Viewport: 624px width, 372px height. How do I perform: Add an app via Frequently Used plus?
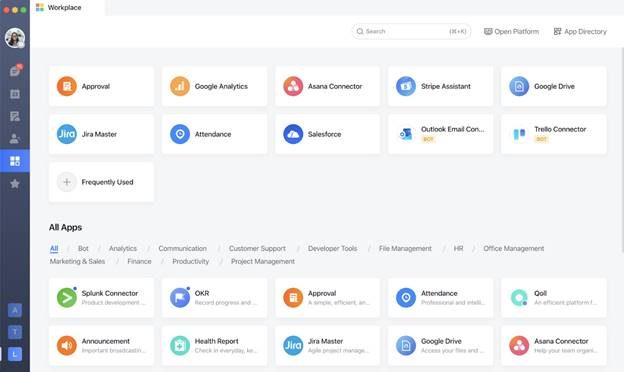tap(67, 182)
